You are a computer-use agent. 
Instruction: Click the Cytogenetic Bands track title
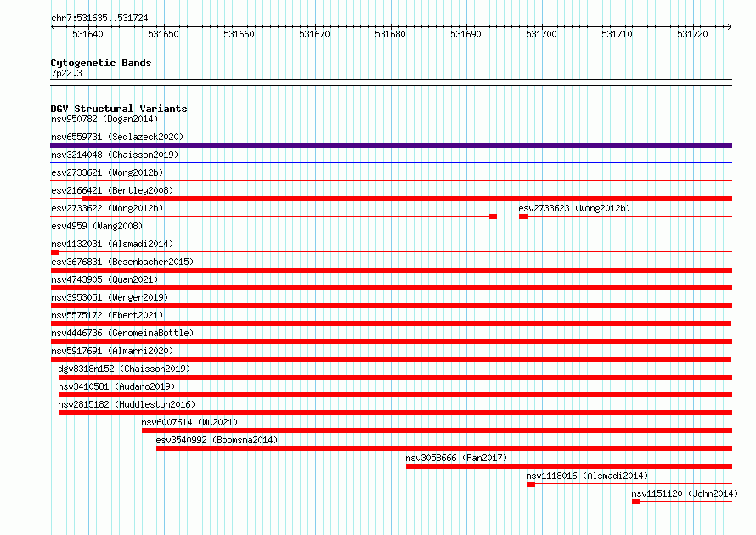(101, 63)
